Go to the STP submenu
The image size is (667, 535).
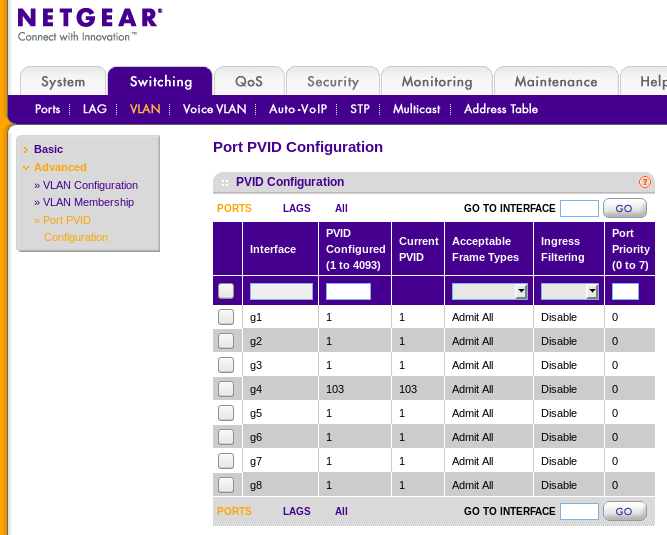(359, 109)
